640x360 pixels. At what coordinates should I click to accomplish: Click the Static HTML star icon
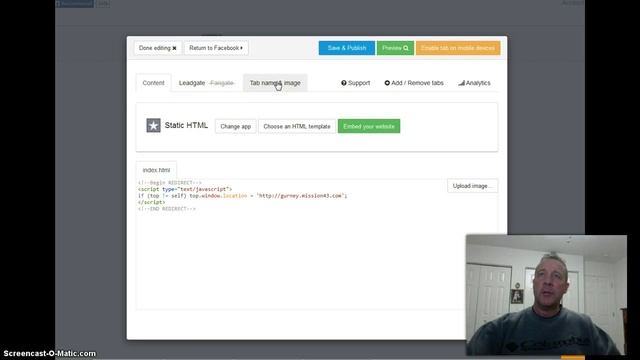click(x=153, y=125)
